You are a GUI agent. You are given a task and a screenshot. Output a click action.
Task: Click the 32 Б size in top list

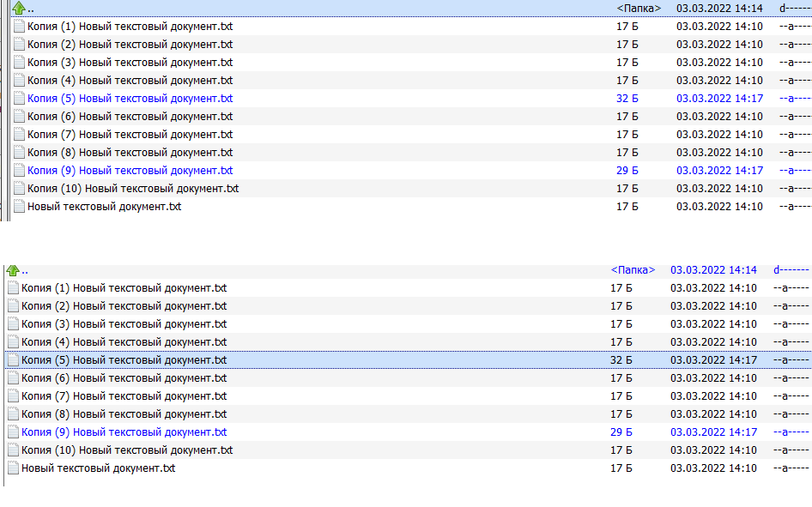(627, 99)
